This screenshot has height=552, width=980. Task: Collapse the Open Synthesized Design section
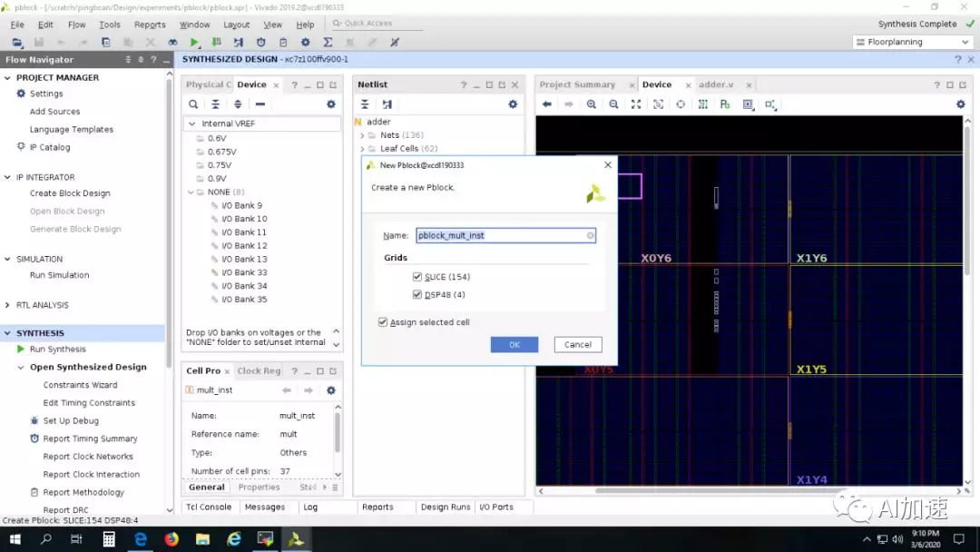click(x=21, y=368)
